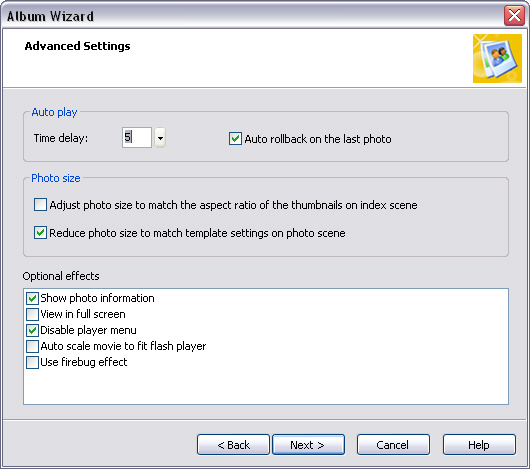Click the Cancel button
530x469 pixels.
pos(393,445)
